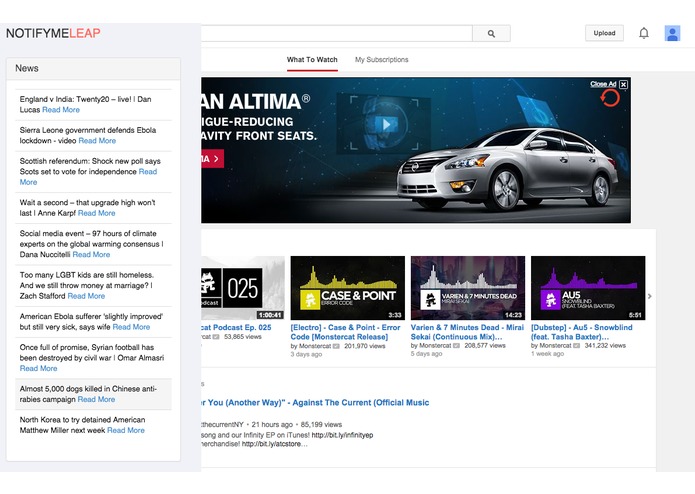Open the Case & Point - Error Code title link
This screenshot has width=695, height=494.
pyautogui.click(x=345, y=332)
